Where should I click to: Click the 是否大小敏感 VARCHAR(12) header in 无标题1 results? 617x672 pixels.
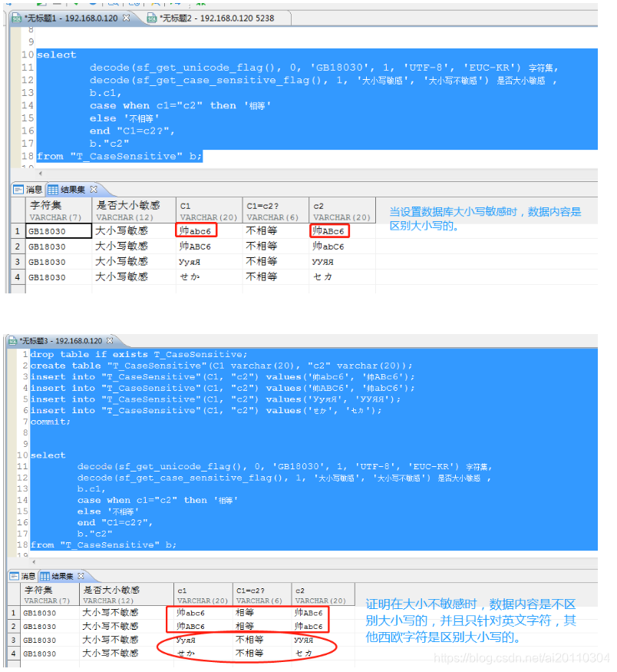[134, 210]
